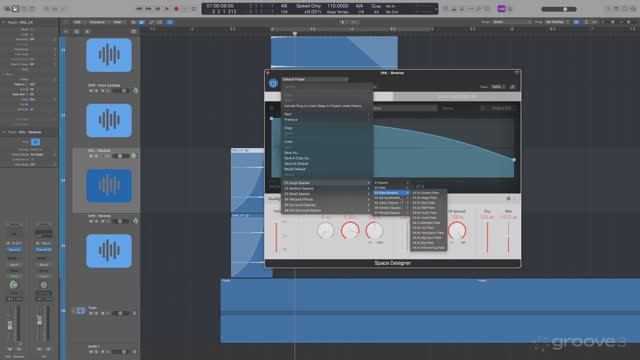Screen dimensions: 640x360
Task: Click the purple icon in the control bar
Action: click(501, 9)
